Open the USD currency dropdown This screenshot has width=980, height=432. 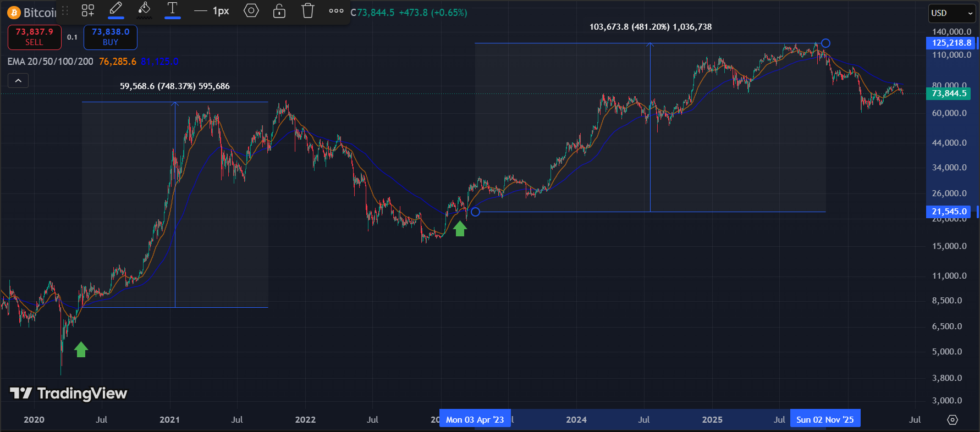click(952, 13)
